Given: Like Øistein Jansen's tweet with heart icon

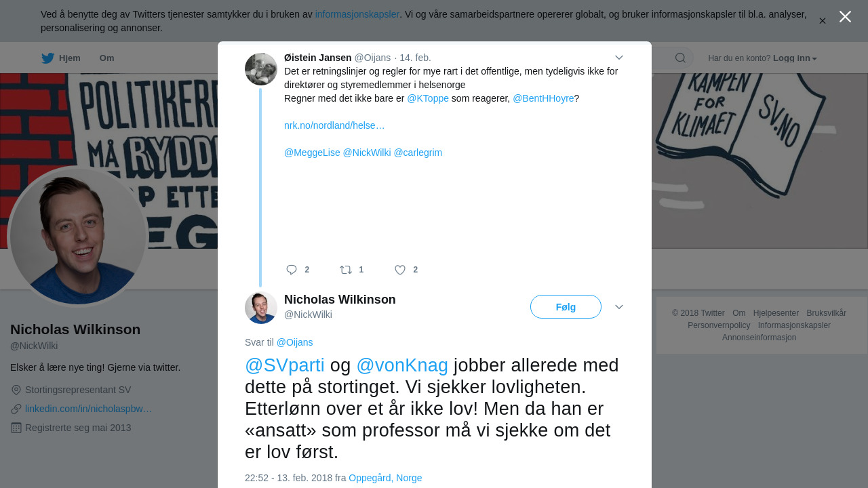Looking at the screenshot, I should pyautogui.click(x=400, y=270).
